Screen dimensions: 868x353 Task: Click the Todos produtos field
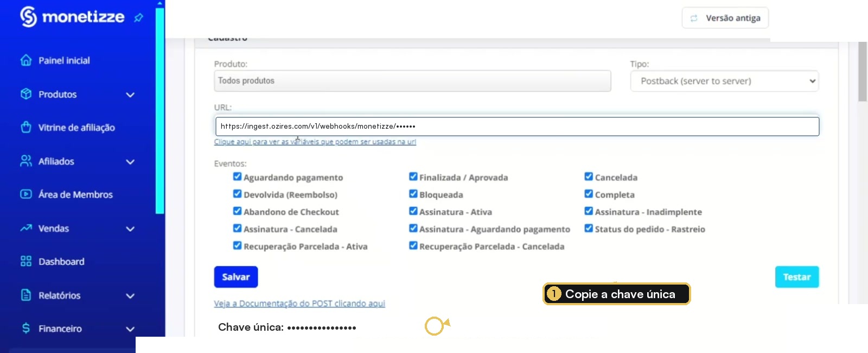pyautogui.click(x=412, y=81)
